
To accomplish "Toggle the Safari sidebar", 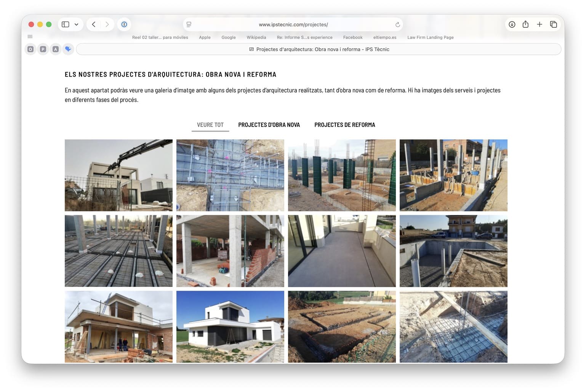I will click(x=66, y=24).
